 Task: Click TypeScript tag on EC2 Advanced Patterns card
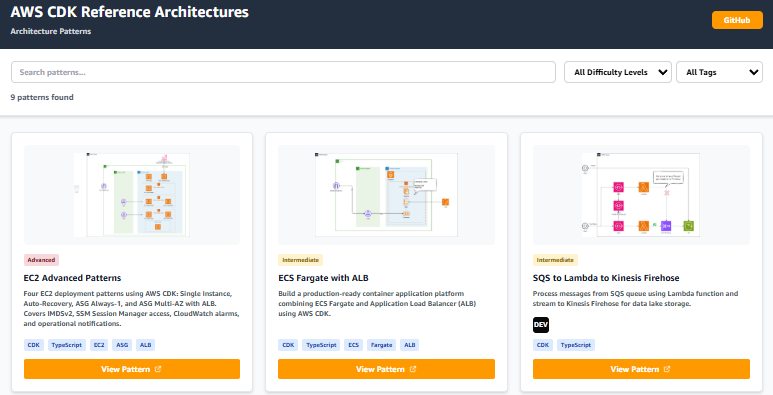pyautogui.click(x=67, y=345)
